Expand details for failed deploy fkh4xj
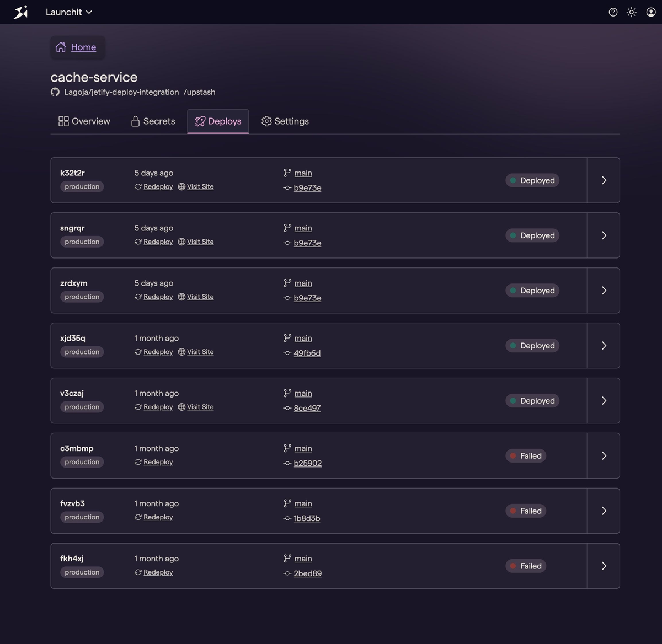This screenshot has height=644, width=662. point(604,566)
